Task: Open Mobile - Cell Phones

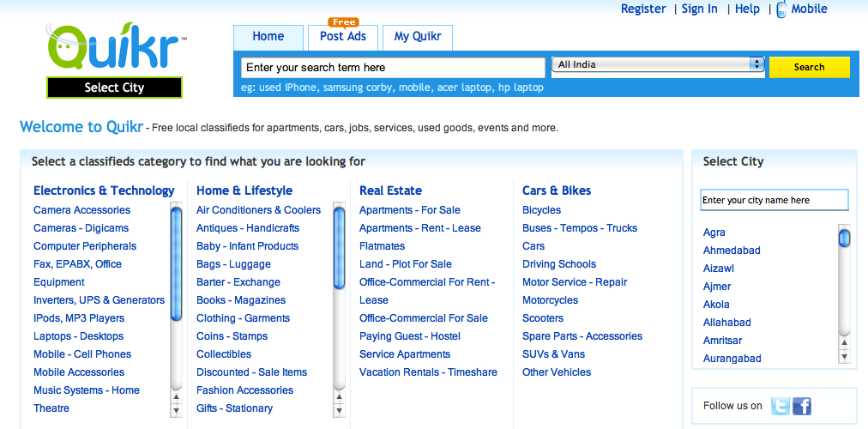Action: [82, 354]
